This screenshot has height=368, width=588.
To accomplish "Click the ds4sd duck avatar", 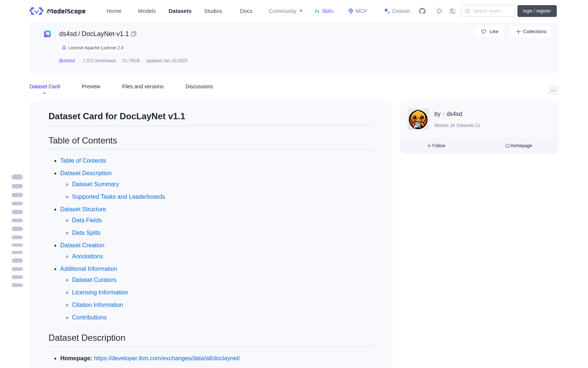I will [418, 119].
